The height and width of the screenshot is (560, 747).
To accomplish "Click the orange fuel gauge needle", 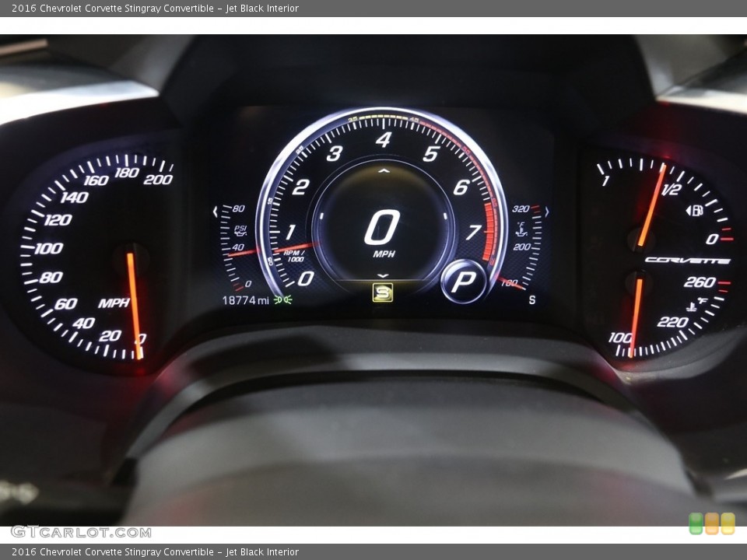I will tap(652, 205).
